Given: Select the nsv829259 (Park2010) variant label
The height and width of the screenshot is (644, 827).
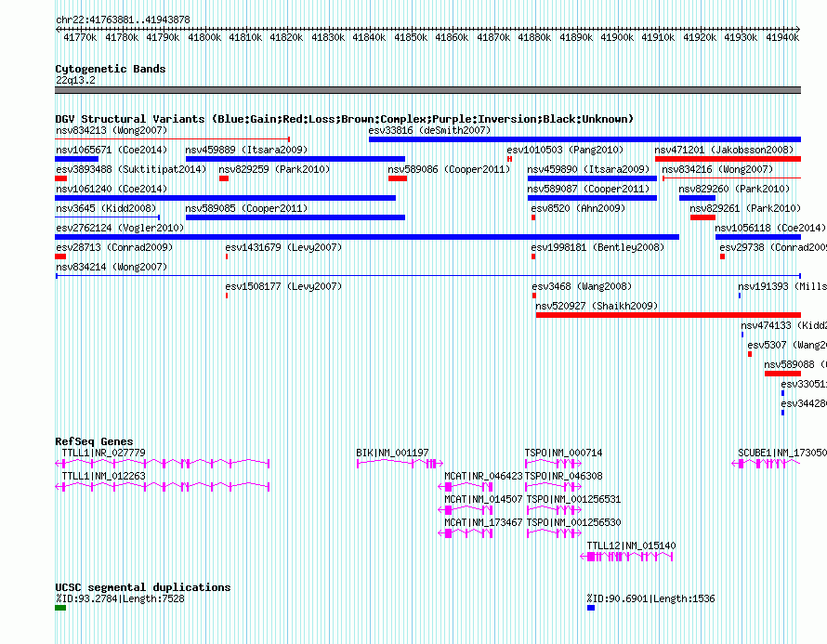Looking at the screenshot, I should (x=274, y=169).
